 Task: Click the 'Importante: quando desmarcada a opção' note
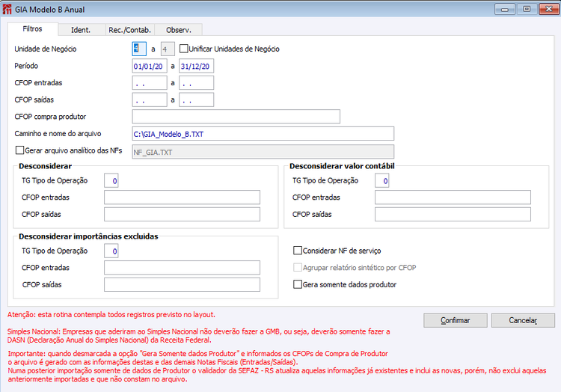(277, 367)
